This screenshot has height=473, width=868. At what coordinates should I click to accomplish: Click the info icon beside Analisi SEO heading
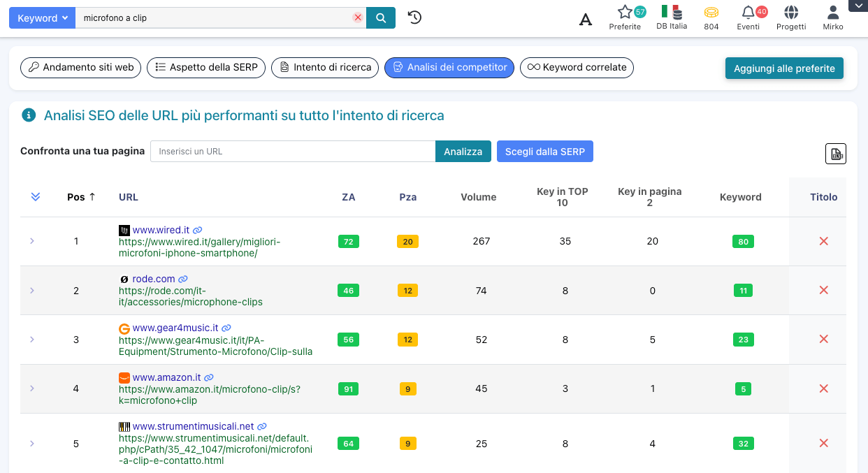tap(28, 115)
